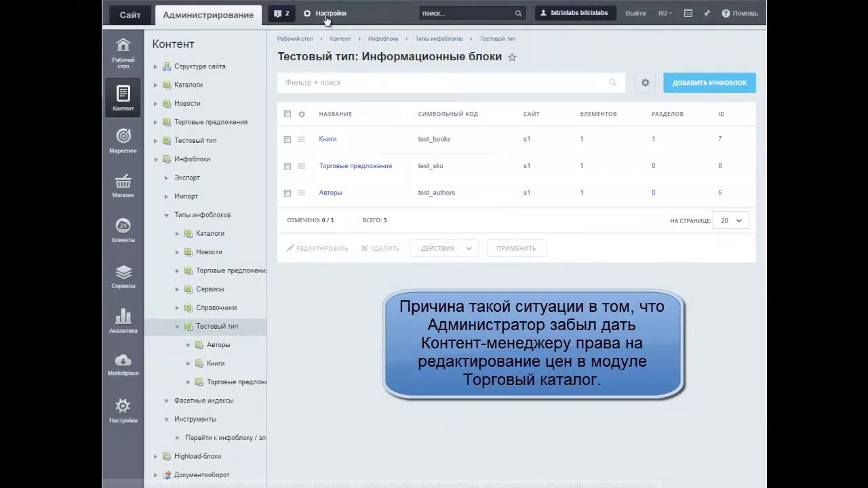Image resolution: width=868 pixels, height=488 pixels.
Task: Open the Сервисы sidebar section
Action: click(x=123, y=277)
